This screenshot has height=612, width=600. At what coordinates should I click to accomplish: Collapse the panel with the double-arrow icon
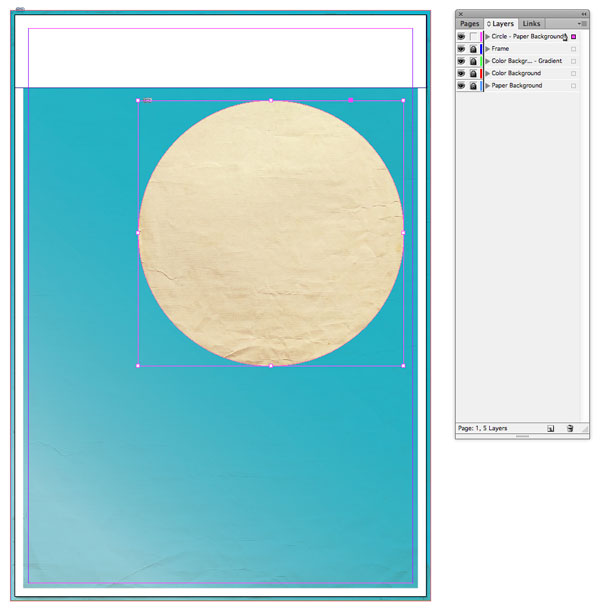click(584, 14)
